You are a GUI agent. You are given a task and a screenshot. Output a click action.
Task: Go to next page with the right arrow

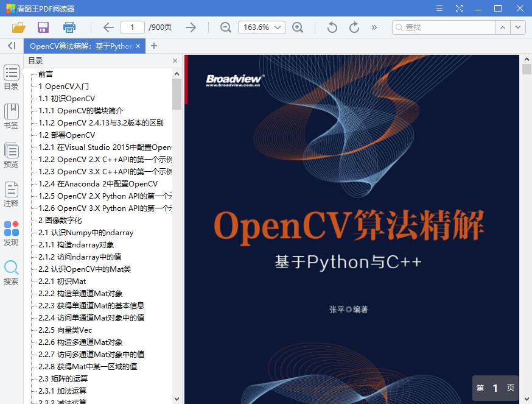click(191, 27)
